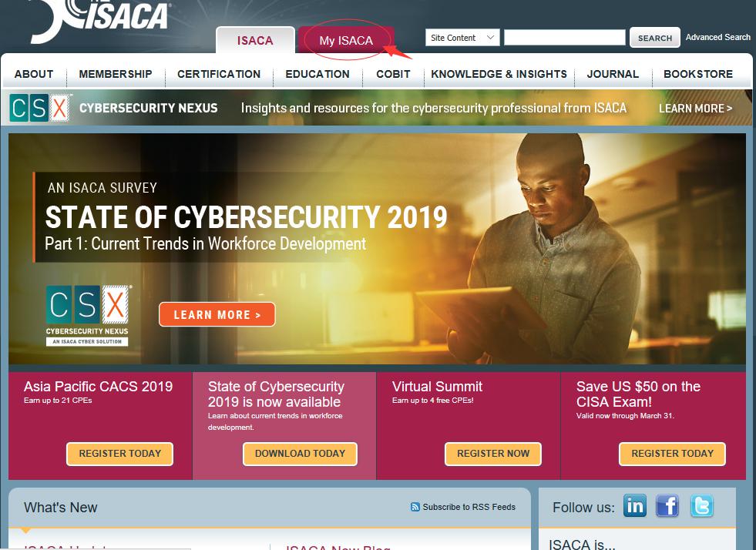This screenshot has height=550, width=756.
Task: Click Learn More in Cybersecurity Nexus banner
Action: 695,109
